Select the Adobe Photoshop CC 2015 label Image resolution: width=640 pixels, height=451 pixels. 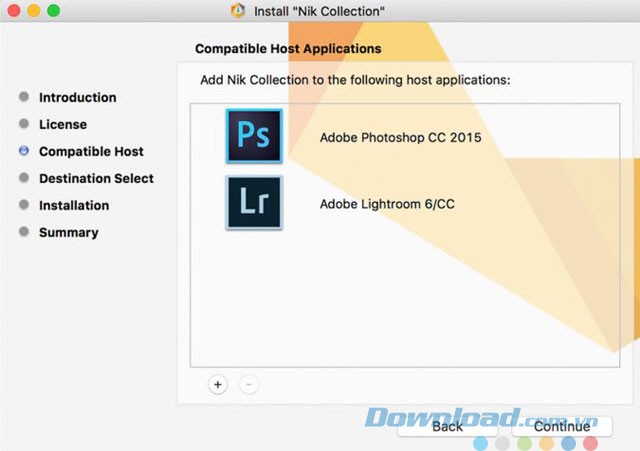(x=400, y=138)
